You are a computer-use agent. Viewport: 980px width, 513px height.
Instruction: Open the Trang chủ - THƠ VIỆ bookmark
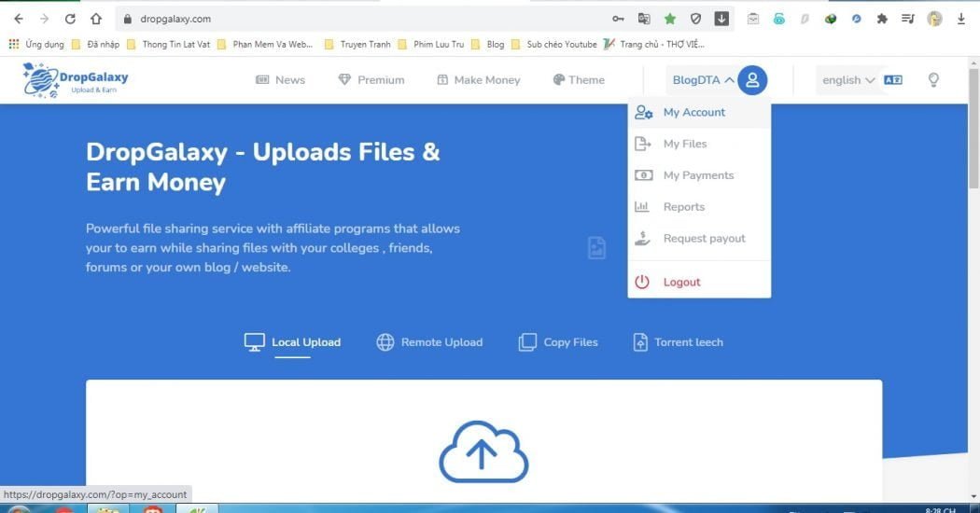653,45
